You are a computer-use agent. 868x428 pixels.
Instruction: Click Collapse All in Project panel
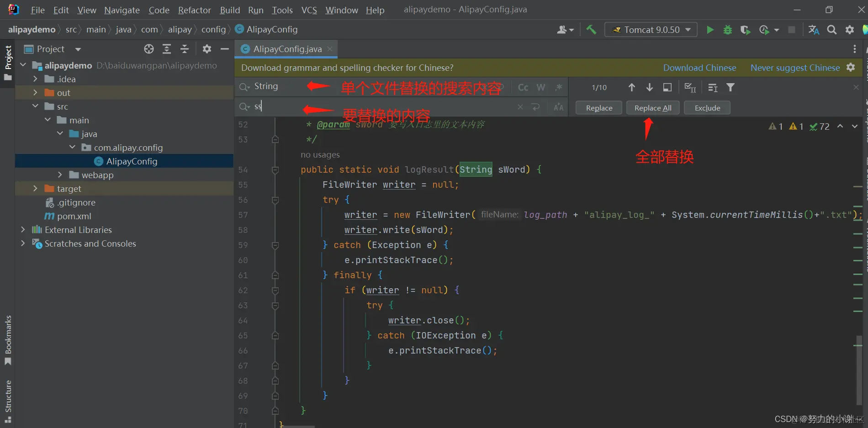185,49
